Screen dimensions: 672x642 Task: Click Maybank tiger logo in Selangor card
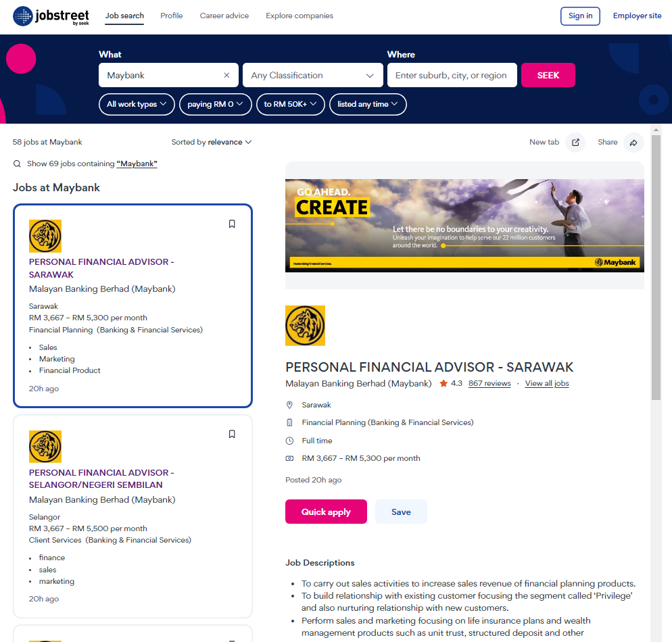coord(45,447)
